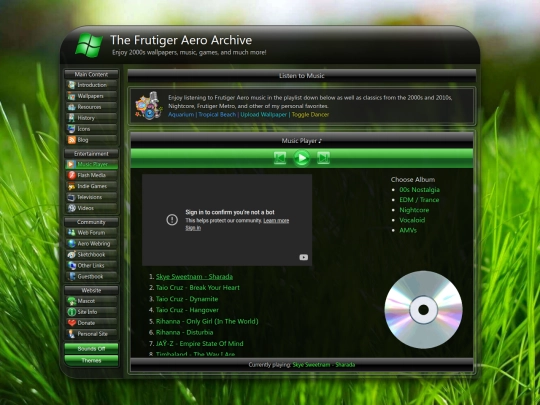Open Indie Games page from sidebar

click(x=91, y=186)
